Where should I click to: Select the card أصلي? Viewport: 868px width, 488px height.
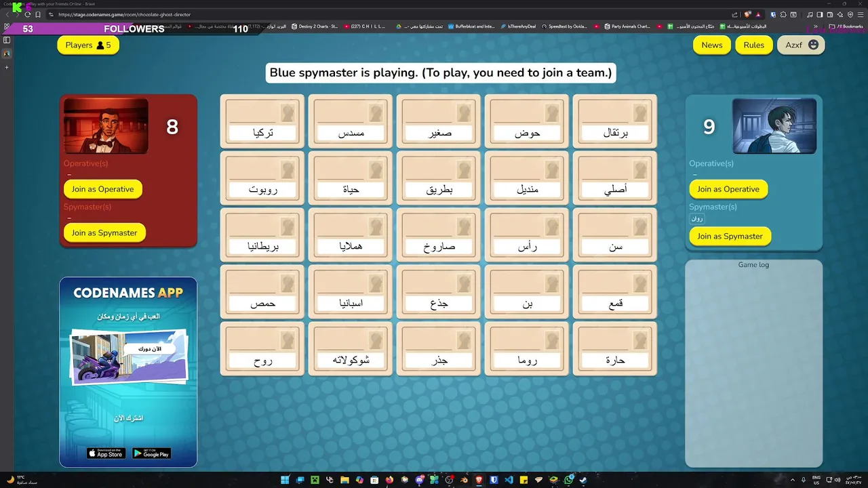tap(615, 178)
